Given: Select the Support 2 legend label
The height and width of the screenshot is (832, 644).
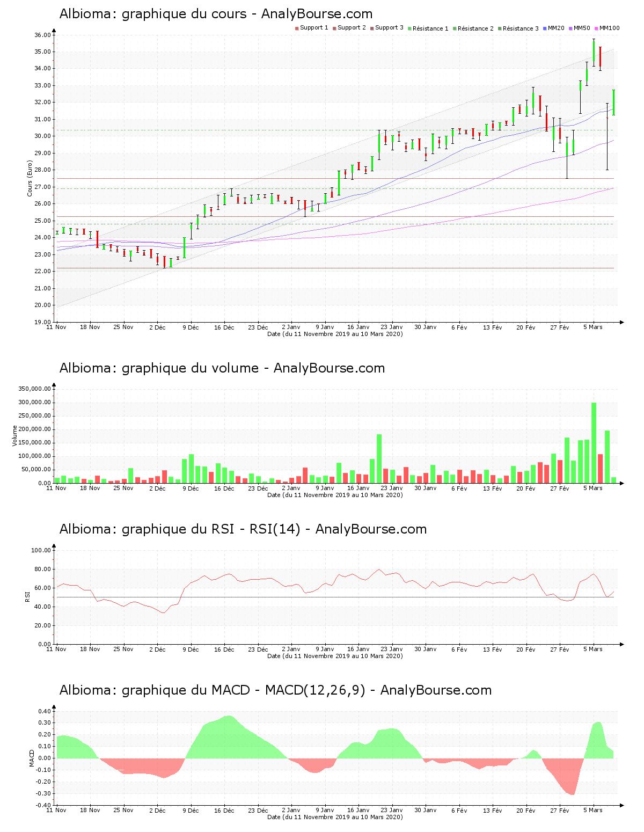Looking at the screenshot, I should [x=352, y=28].
